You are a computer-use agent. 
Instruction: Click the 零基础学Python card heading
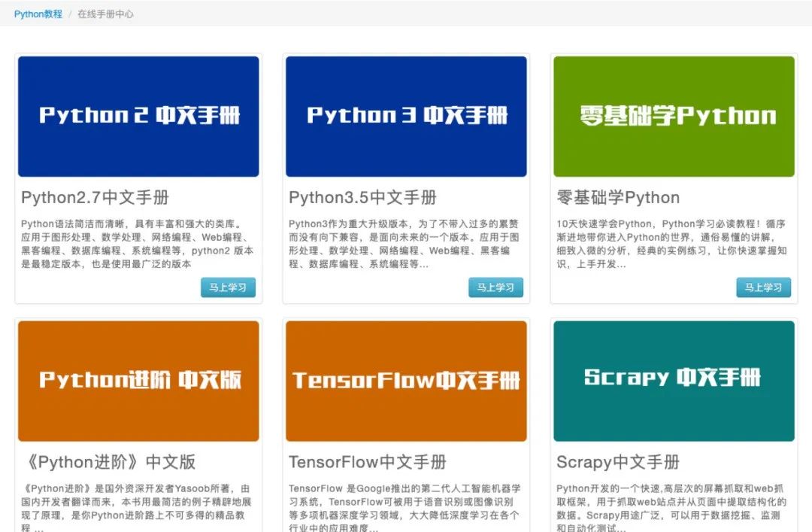click(618, 198)
